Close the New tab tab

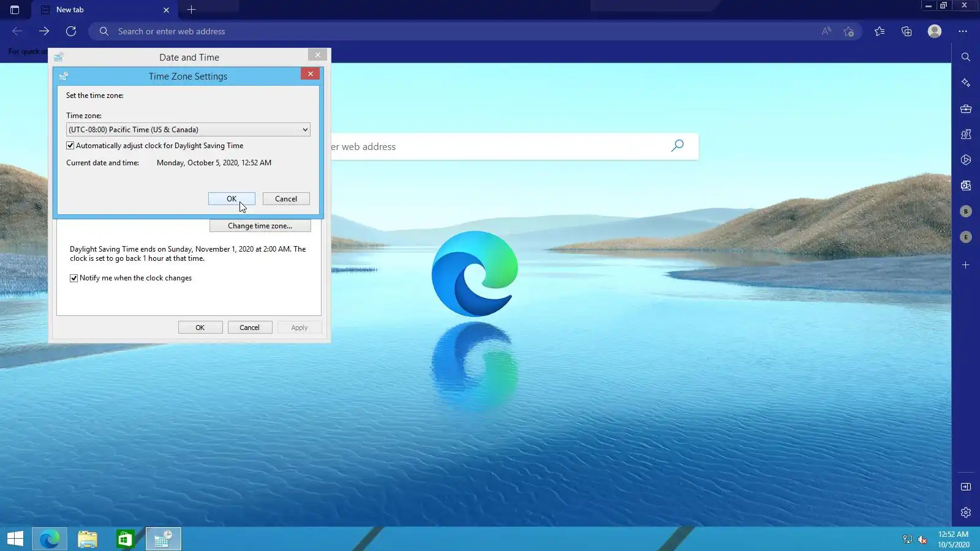coord(166,10)
